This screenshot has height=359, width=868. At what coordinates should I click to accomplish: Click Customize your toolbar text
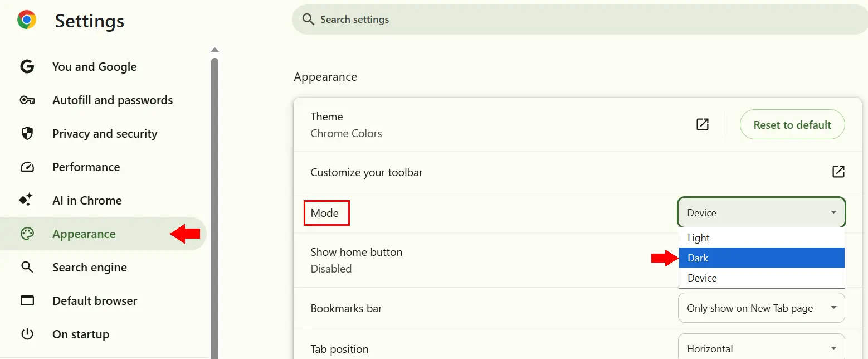tap(367, 172)
